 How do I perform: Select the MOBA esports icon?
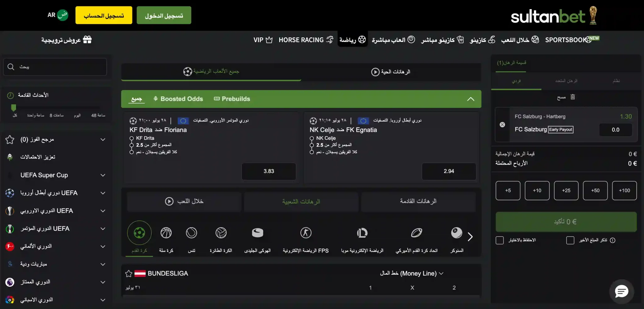[362, 233]
